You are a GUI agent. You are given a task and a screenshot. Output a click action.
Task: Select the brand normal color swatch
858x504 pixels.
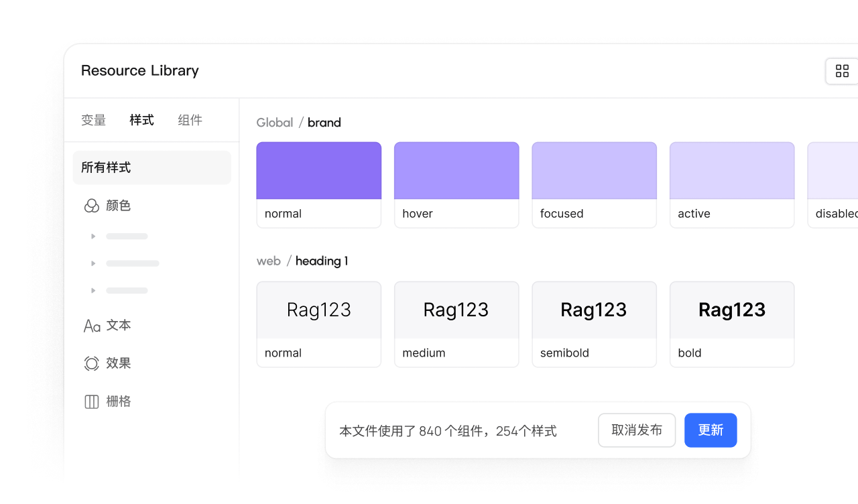pos(318,172)
